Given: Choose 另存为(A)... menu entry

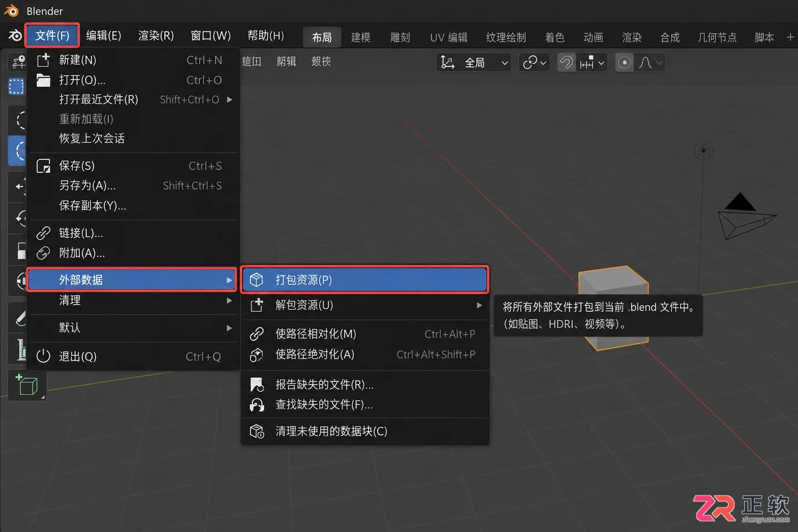Looking at the screenshot, I should coord(133,186).
